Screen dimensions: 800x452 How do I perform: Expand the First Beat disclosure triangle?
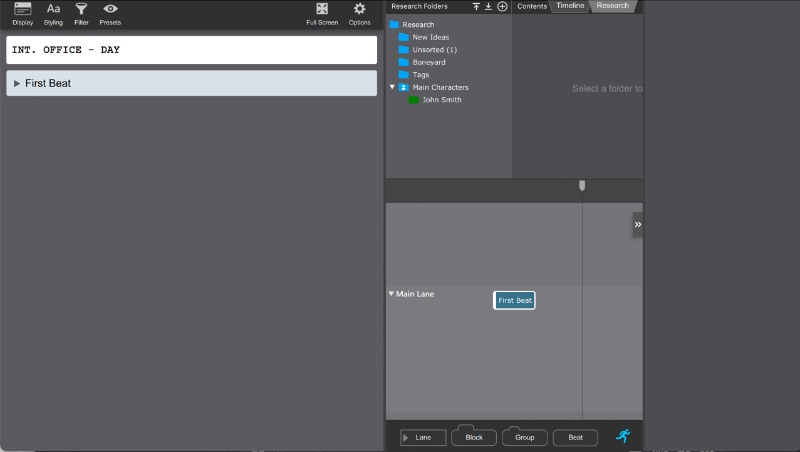(17, 83)
